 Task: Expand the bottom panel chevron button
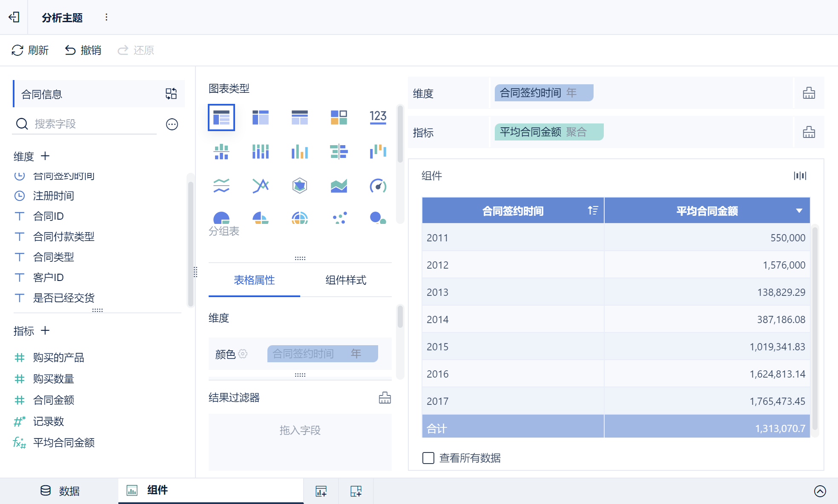coord(820,491)
